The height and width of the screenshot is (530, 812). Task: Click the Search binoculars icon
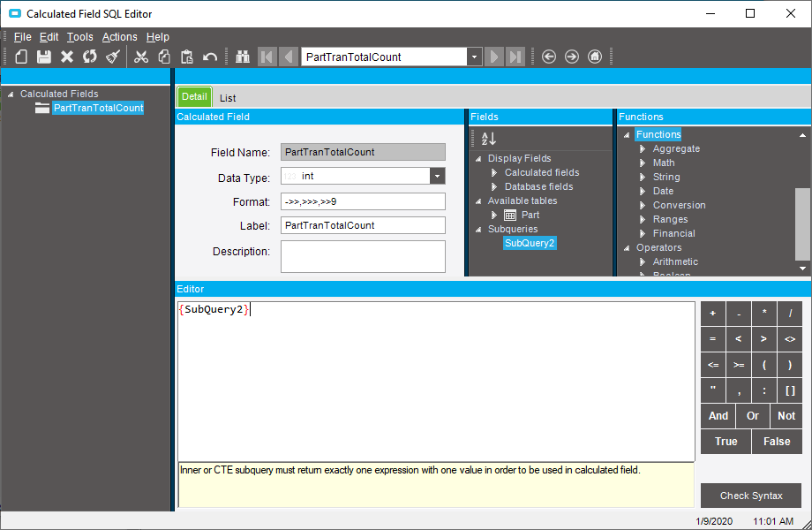pyautogui.click(x=244, y=57)
